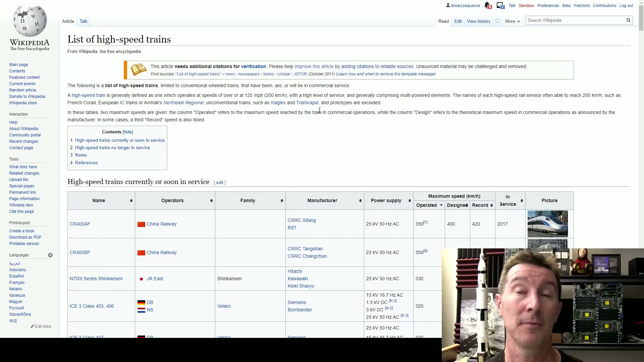The width and height of the screenshot is (644, 362).
Task: Open language settings gear icon
Action: point(50,255)
